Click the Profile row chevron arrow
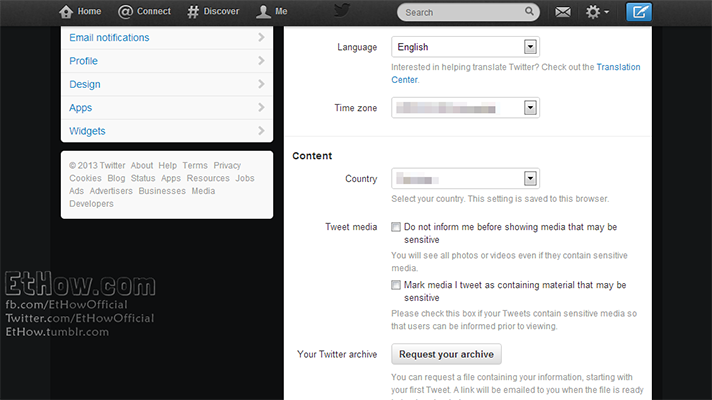712x400 pixels. (261, 60)
